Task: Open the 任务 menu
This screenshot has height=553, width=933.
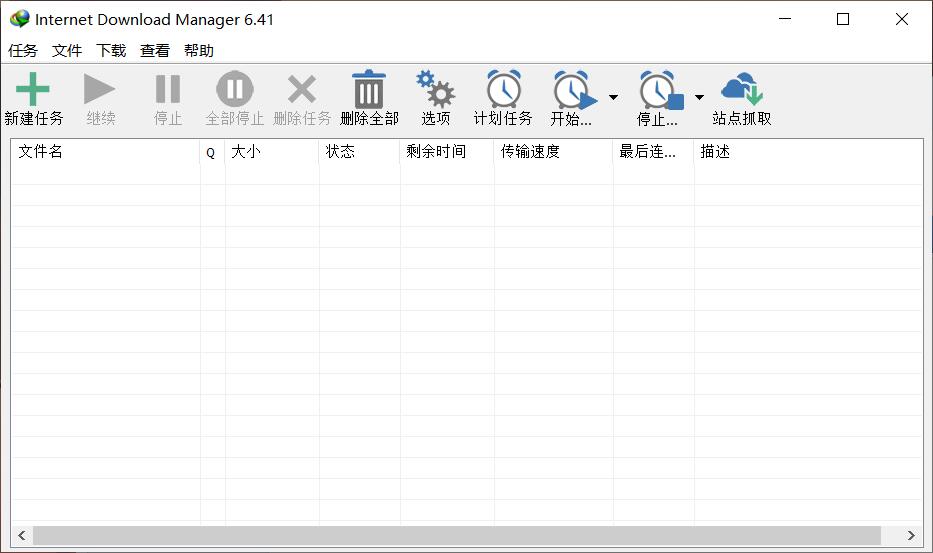Action: 23,51
